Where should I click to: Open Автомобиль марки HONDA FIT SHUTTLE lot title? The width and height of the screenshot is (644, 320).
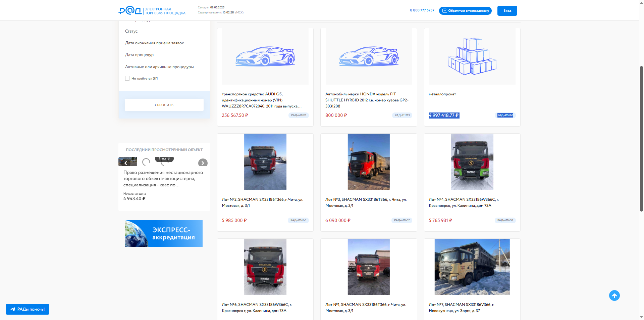click(x=367, y=100)
